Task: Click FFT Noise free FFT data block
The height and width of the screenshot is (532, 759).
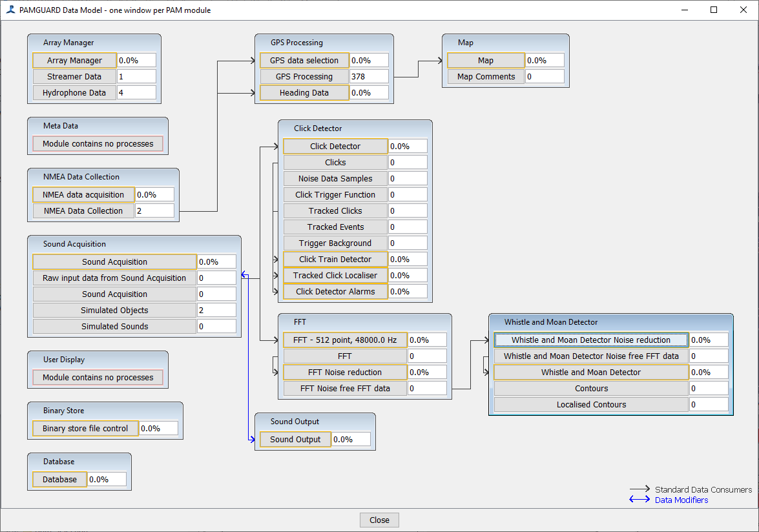Action: click(x=345, y=389)
